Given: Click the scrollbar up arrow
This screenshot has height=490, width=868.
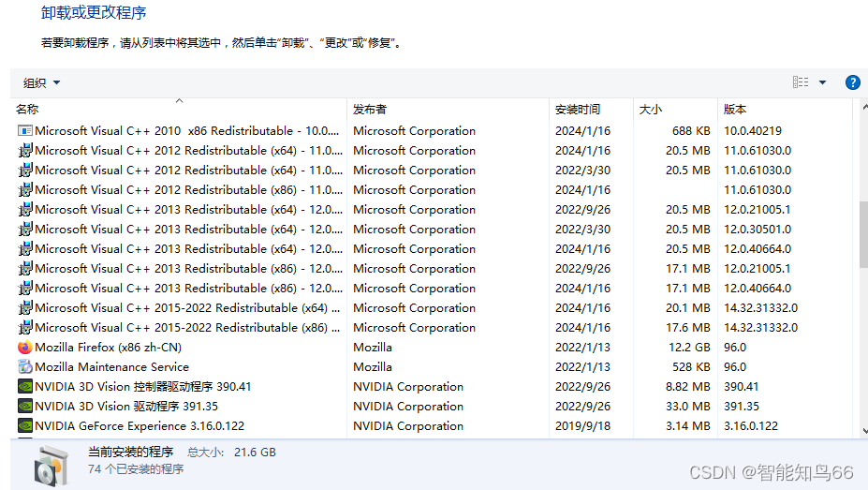Looking at the screenshot, I should (864, 106).
